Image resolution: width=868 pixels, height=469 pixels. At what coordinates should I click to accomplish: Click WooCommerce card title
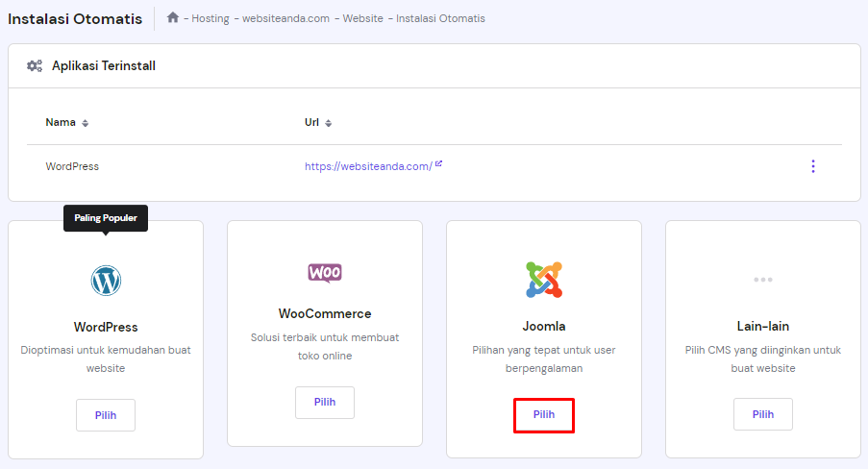click(325, 313)
